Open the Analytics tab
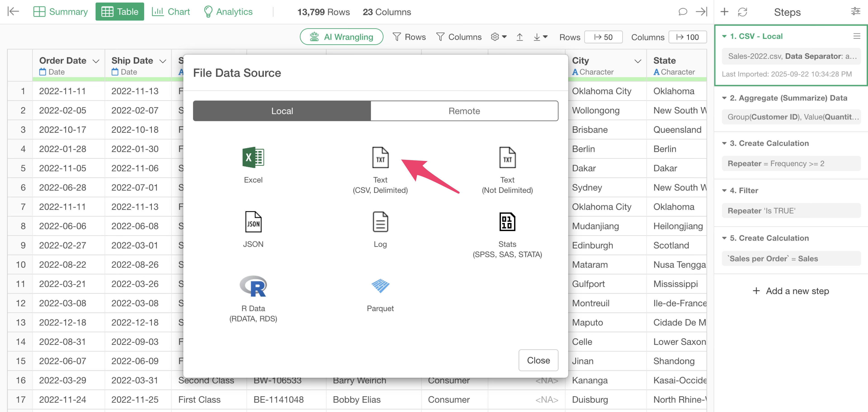 pos(228,12)
